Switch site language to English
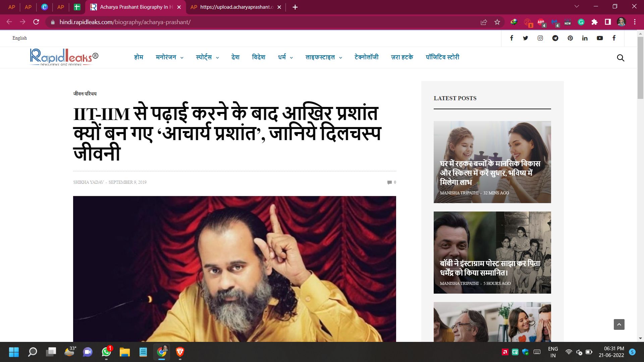 (19, 38)
